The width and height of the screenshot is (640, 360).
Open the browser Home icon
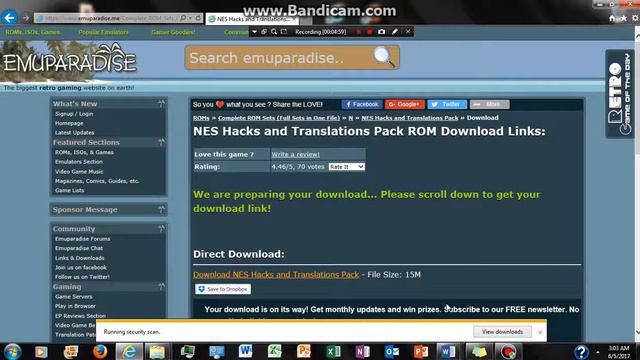click(612, 18)
